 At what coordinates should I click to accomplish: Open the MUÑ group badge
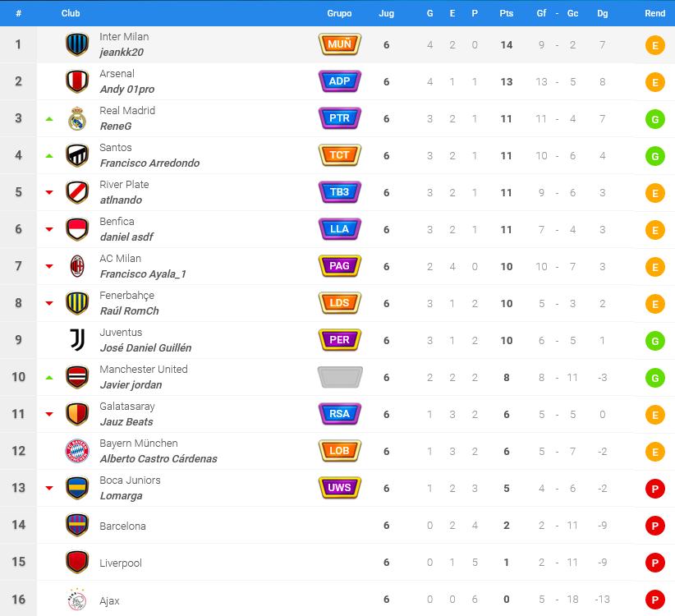click(x=340, y=44)
